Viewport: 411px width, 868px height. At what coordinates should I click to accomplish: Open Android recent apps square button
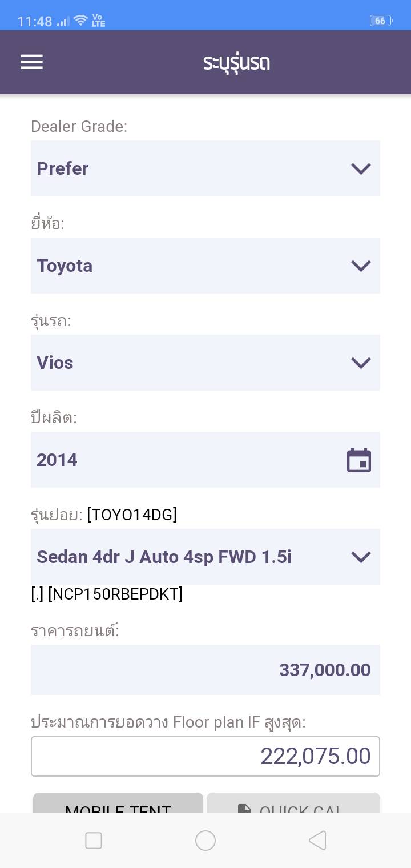point(94,840)
